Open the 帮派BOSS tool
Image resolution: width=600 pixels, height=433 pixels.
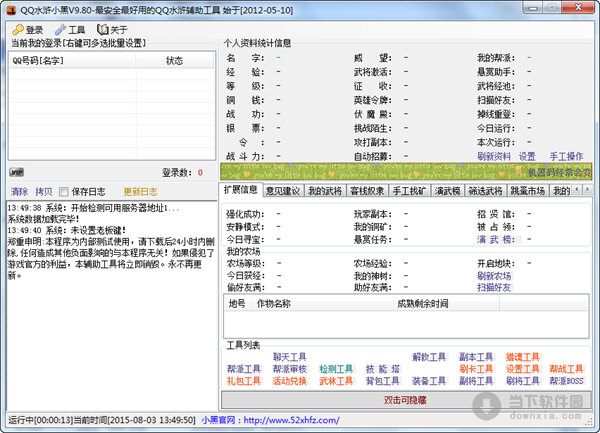click(x=566, y=381)
